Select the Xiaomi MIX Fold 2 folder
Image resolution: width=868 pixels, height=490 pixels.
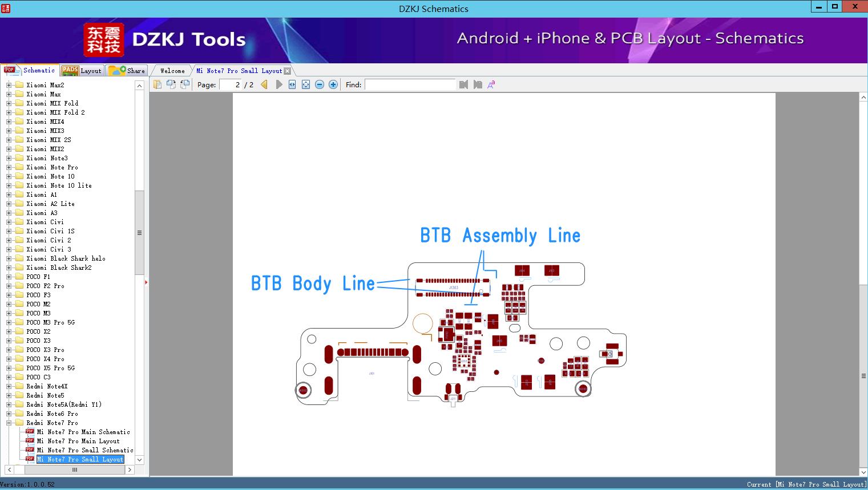[55, 112]
